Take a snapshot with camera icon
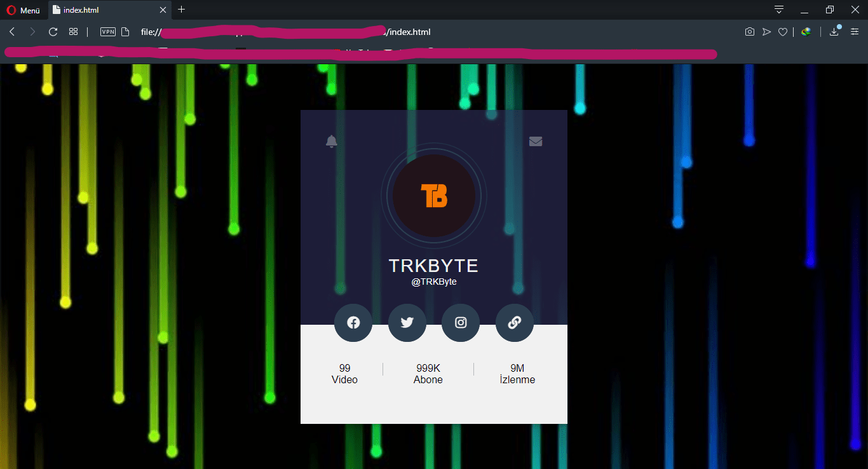The image size is (868, 469). pyautogui.click(x=750, y=32)
